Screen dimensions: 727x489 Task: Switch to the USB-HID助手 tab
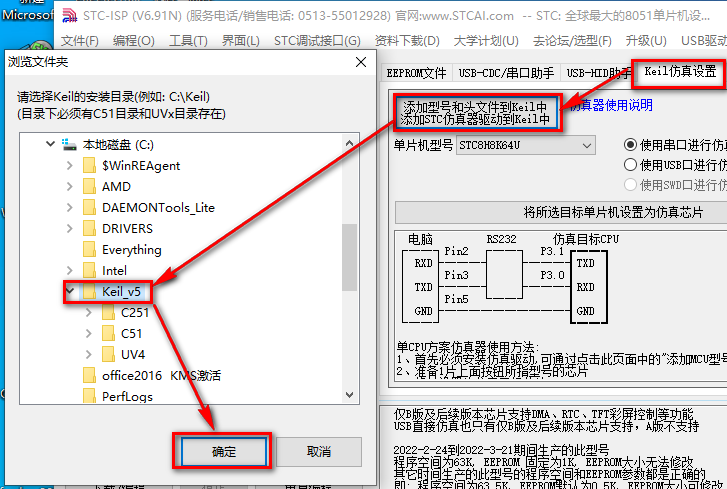coord(598,73)
